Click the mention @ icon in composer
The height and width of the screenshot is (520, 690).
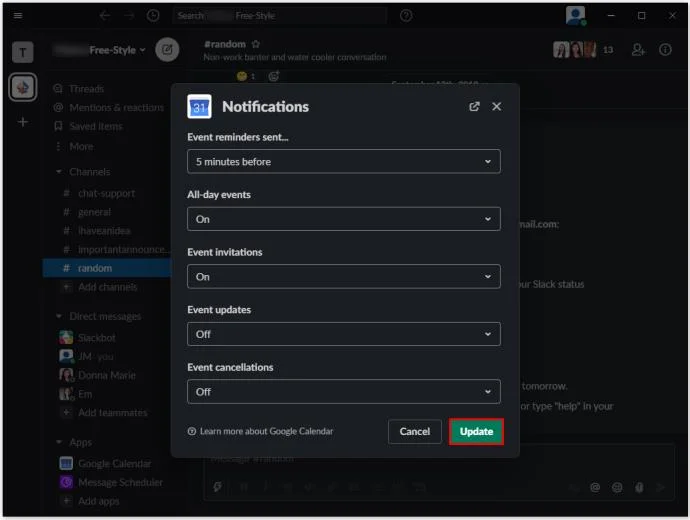coord(595,487)
